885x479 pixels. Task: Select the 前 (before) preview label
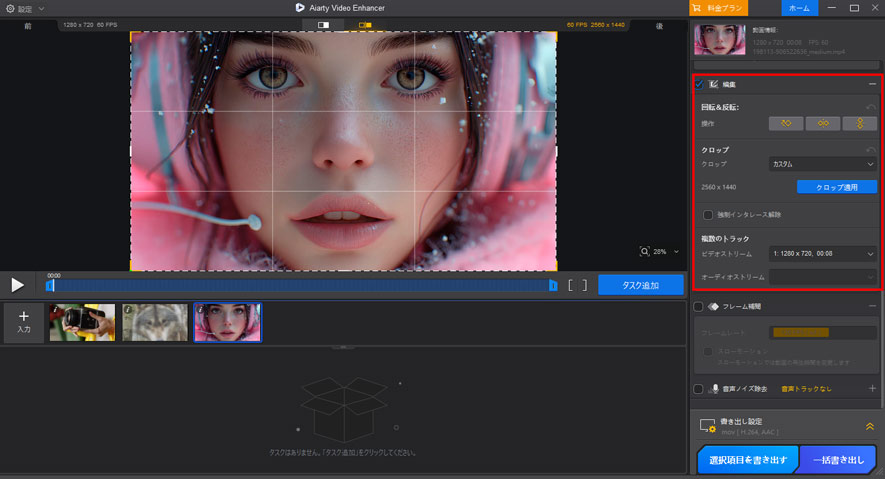28,26
